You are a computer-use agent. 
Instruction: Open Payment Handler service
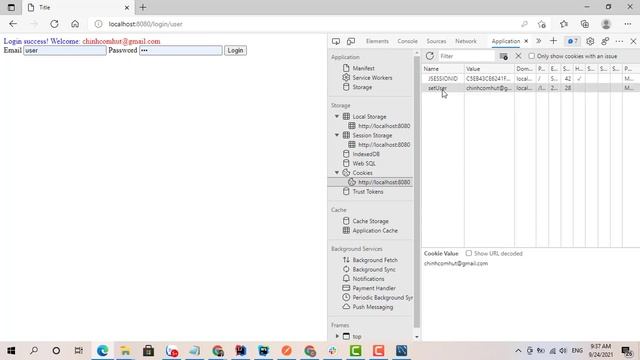374,288
